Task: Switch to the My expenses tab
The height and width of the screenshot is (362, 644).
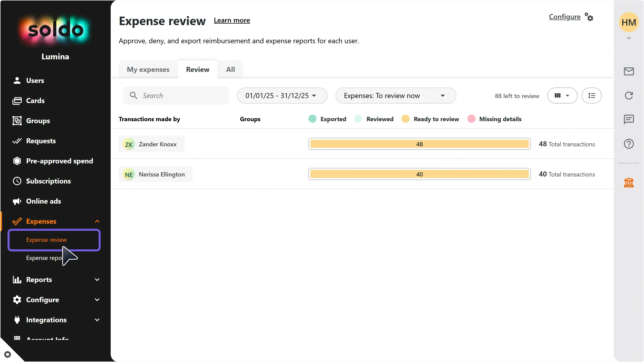Action: pos(148,69)
